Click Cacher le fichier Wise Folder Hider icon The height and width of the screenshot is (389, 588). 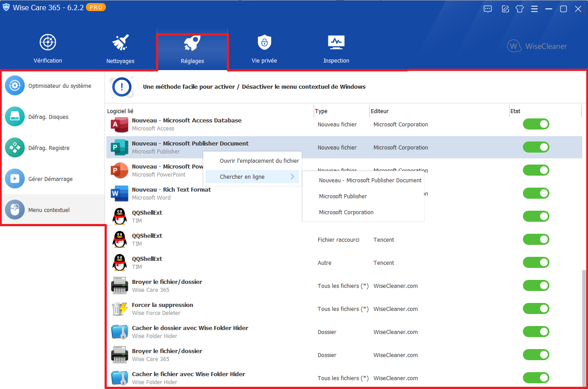(119, 378)
